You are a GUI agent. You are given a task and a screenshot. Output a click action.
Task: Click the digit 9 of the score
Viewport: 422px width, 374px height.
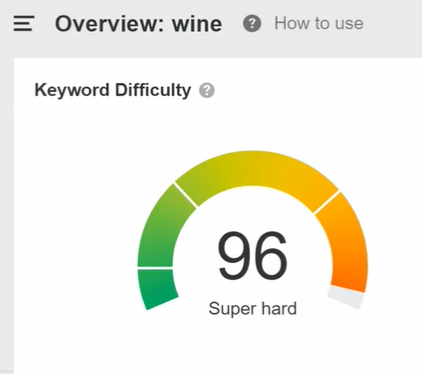[x=234, y=255]
